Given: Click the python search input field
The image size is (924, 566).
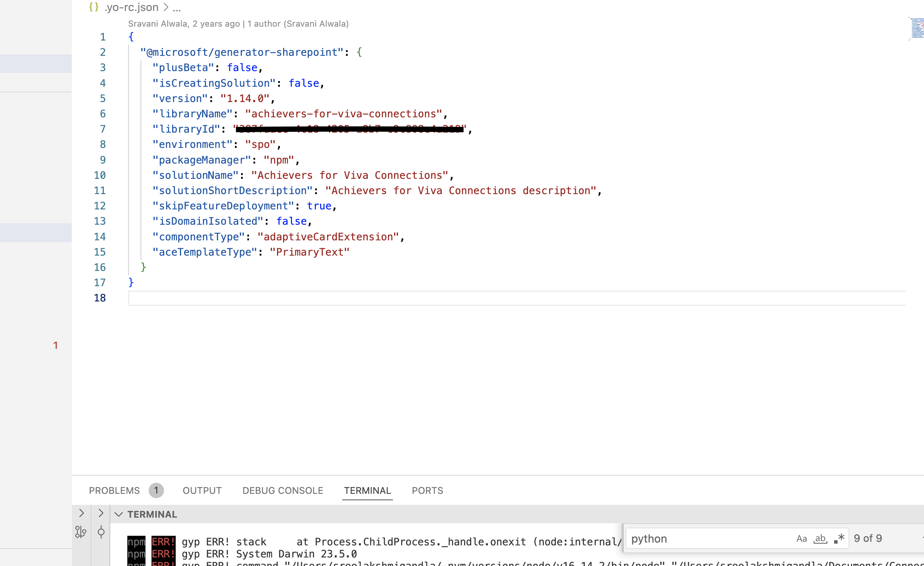Looking at the screenshot, I should [x=709, y=539].
